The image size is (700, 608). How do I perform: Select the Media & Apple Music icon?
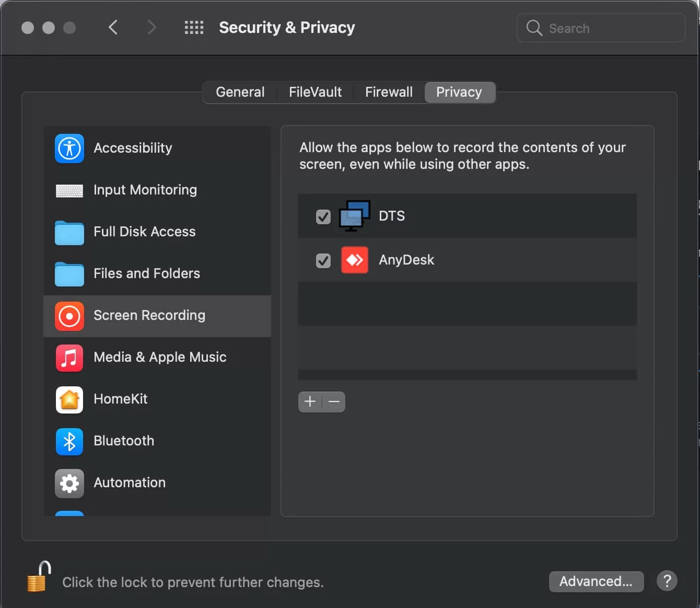(69, 358)
